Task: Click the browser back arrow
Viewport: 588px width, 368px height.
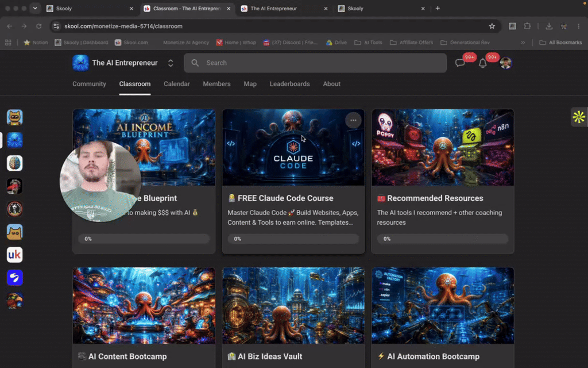Action: (9, 26)
